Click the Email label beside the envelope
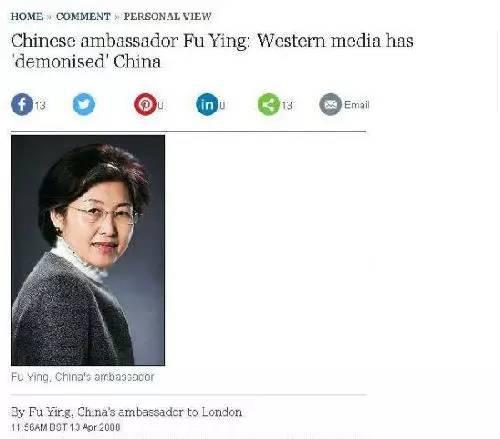This screenshot has height=439, width=500. point(357,105)
